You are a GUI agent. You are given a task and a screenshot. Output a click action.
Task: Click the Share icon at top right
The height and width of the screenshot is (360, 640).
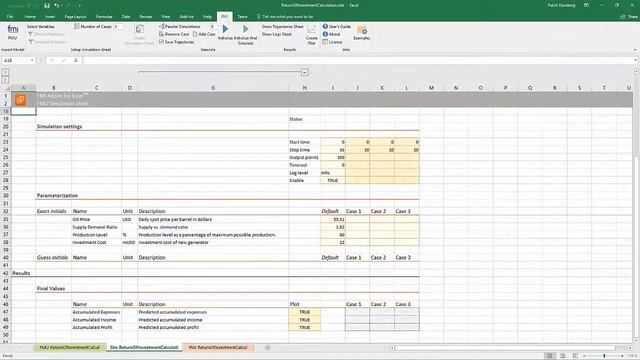click(x=622, y=16)
